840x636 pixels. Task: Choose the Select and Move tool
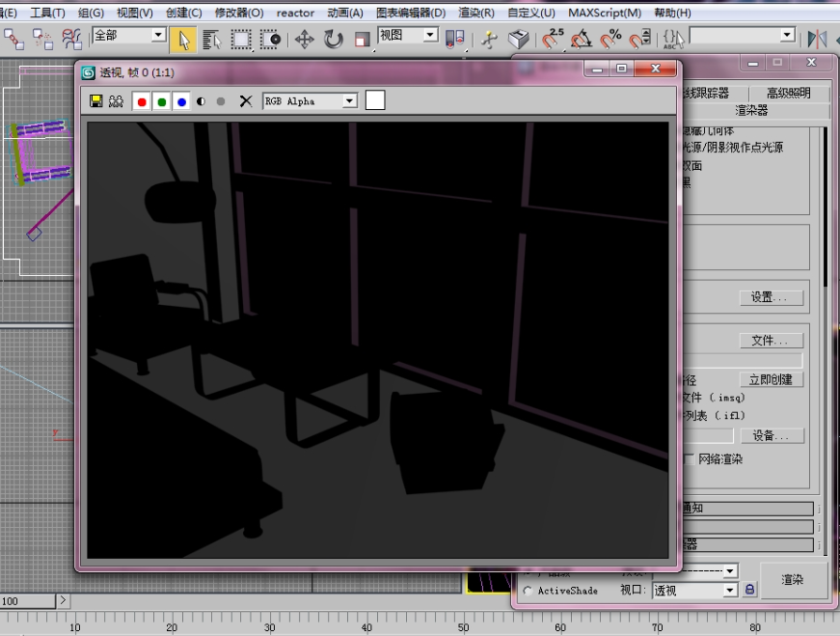[304, 40]
